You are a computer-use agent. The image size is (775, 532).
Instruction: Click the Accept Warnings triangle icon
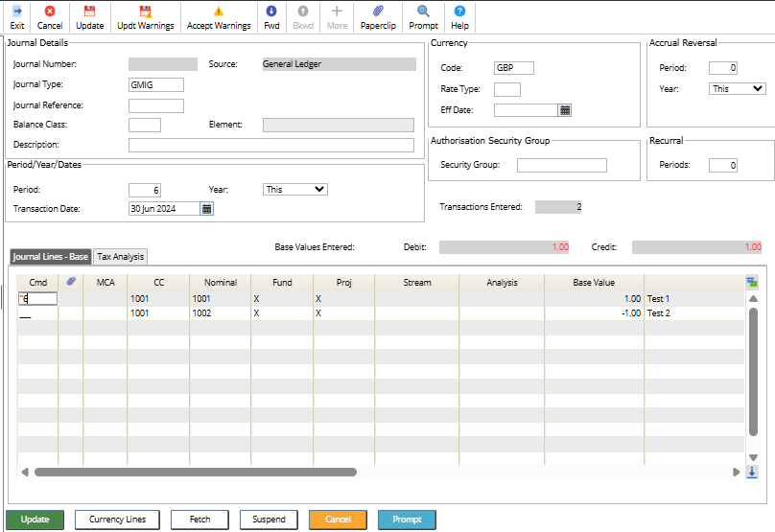(x=218, y=12)
